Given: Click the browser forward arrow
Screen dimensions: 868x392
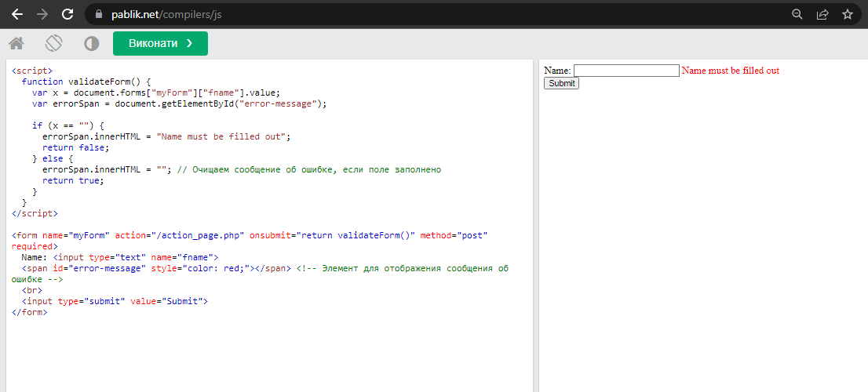Looking at the screenshot, I should coord(42,14).
